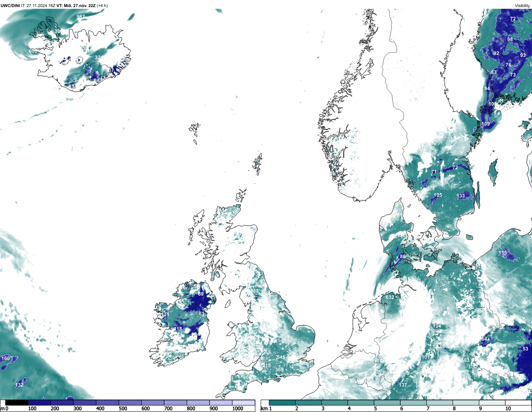Click the 118 value in central Ireland
The height and width of the screenshot is (412, 532).
point(178,329)
